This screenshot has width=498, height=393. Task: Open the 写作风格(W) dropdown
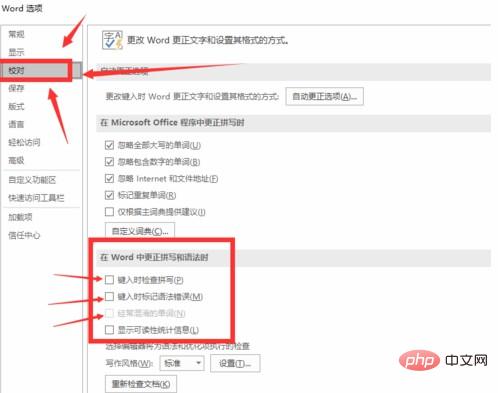(182, 363)
